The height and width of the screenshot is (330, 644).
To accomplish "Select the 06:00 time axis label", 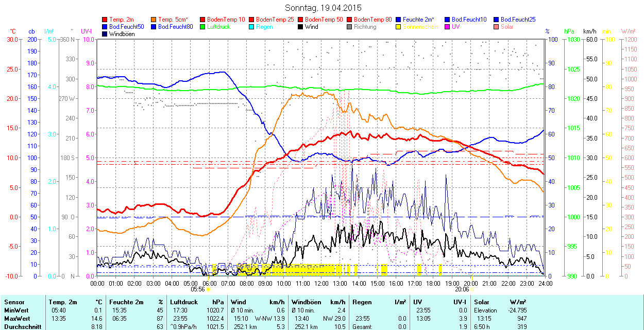I will 209,283.
